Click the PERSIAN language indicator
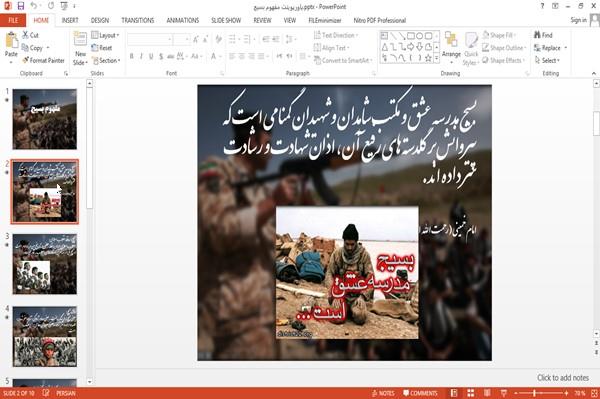Screen dimensions: 600x399 tap(66, 393)
